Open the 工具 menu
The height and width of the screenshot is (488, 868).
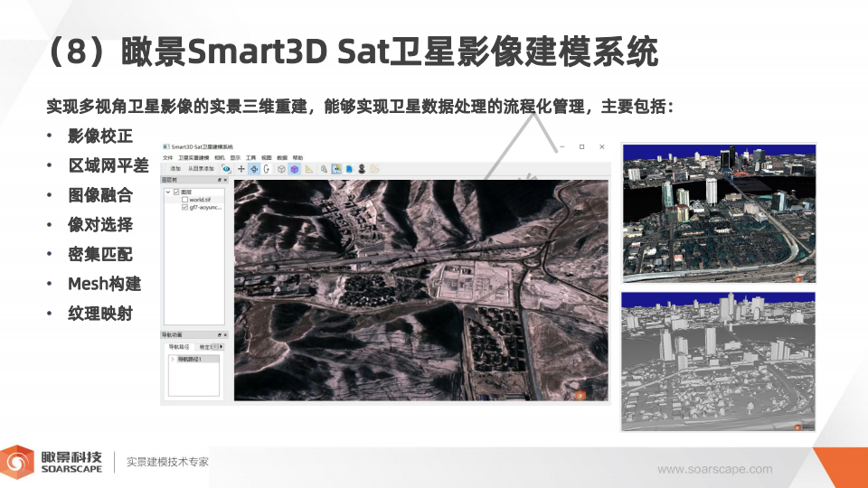250,157
